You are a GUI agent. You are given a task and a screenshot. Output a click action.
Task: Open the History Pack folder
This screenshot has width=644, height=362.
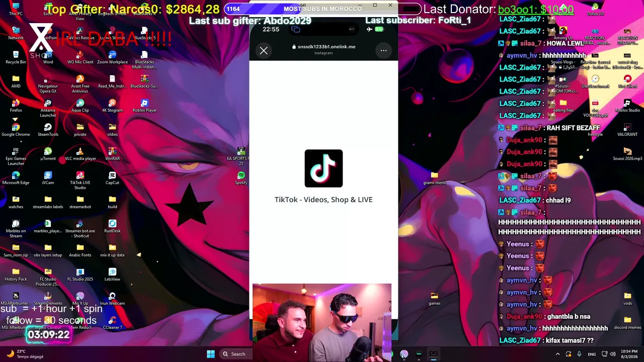point(16,274)
